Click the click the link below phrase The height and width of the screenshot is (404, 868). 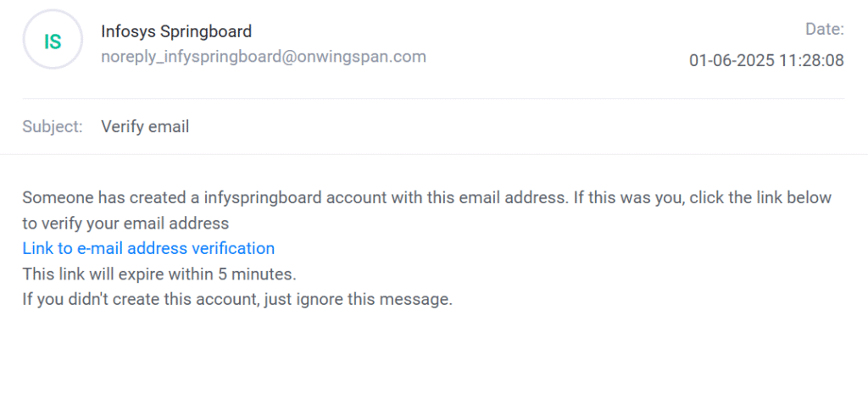click(x=759, y=197)
